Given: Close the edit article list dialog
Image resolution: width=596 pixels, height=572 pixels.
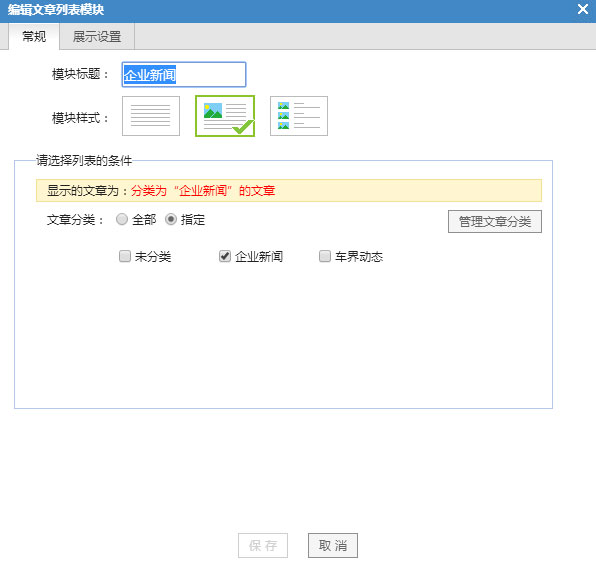Looking at the screenshot, I should (x=583, y=9).
